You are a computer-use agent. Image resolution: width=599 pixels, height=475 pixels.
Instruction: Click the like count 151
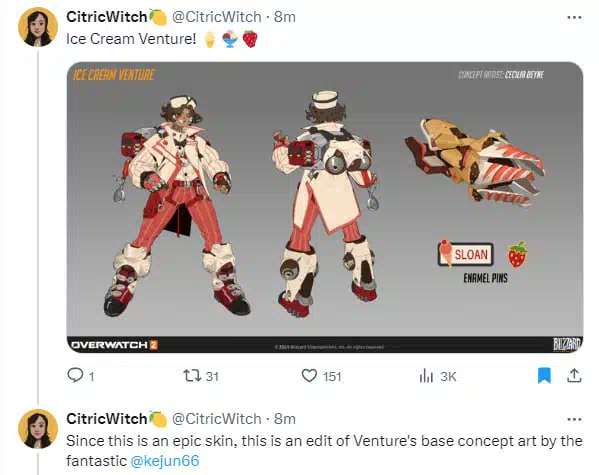click(332, 376)
